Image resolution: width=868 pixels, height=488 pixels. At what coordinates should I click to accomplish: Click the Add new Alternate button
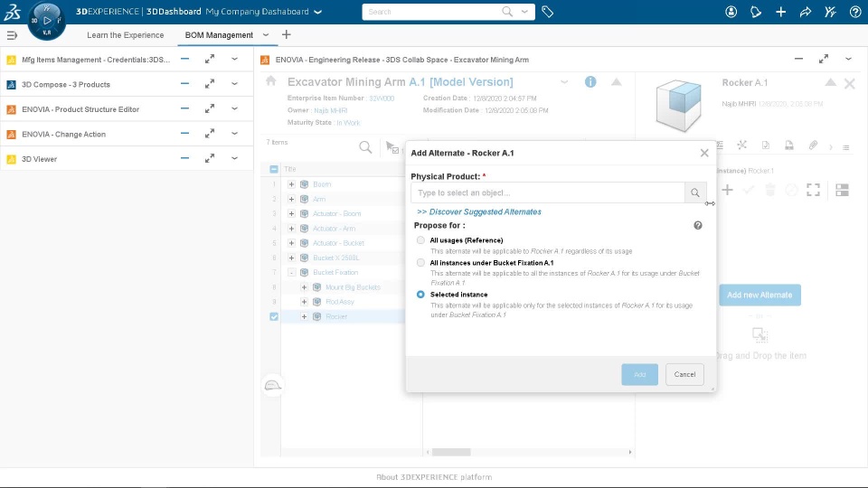point(759,295)
